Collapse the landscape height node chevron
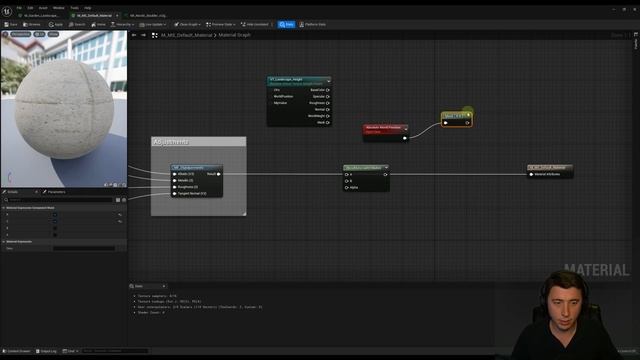Viewport: 640px width, 360px height. [x=329, y=81]
